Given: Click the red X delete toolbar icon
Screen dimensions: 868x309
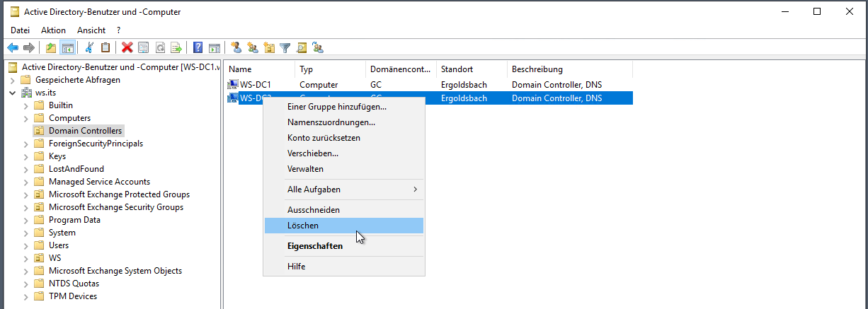Looking at the screenshot, I should (x=127, y=47).
